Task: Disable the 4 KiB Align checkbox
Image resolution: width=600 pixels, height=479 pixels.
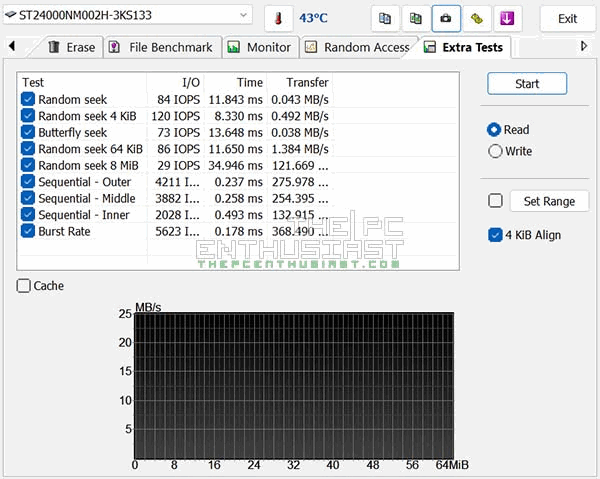Action: pos(495,235)
